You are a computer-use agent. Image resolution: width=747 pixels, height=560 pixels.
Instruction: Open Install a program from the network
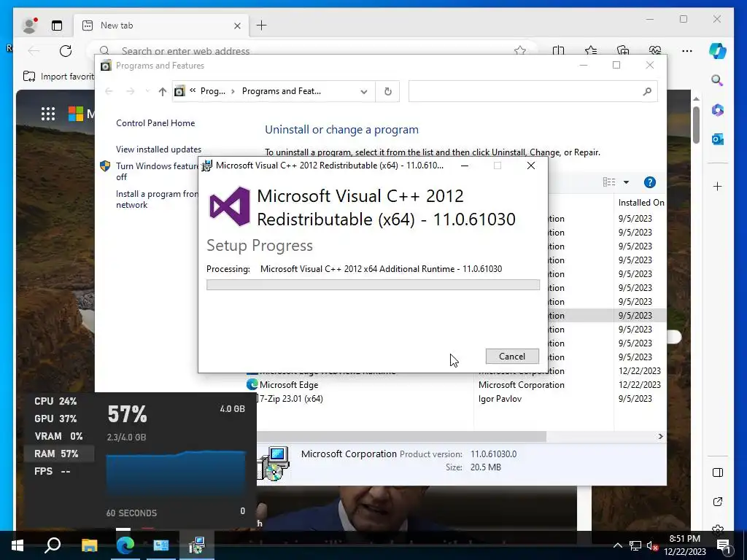click(x=157, y=199)
